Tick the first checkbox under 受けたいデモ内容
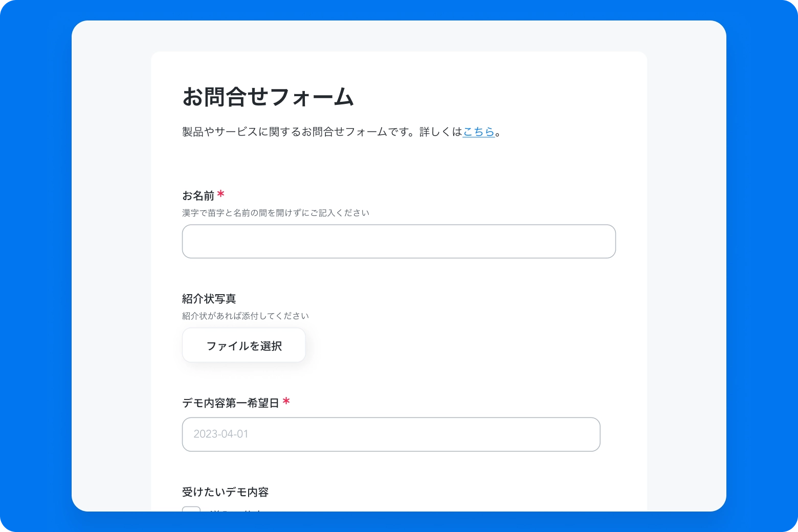798x532 pixels. point(191,509)
